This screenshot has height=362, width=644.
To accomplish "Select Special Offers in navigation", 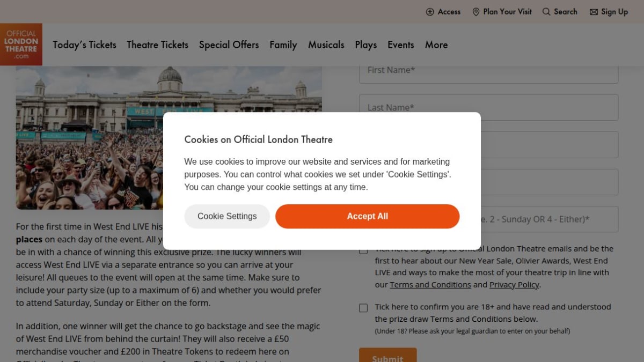I will coord(229,45).
